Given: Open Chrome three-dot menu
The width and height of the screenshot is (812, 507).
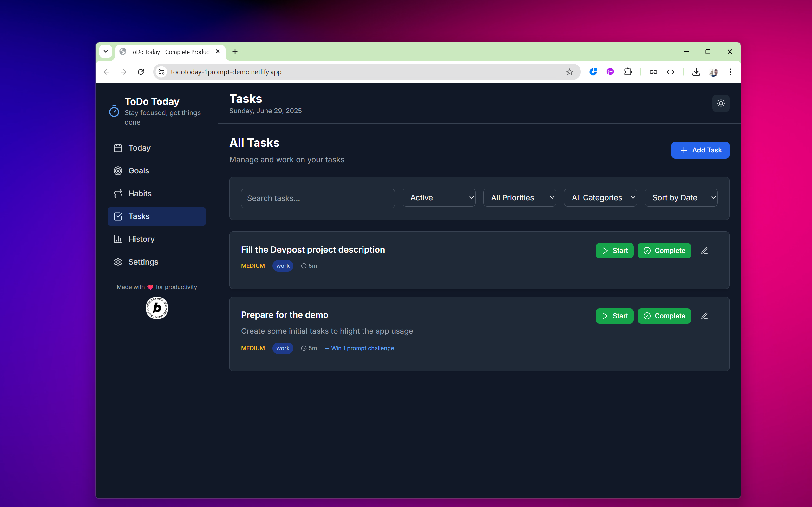Looking at the screenshot, I should click(x=730, y=72).
